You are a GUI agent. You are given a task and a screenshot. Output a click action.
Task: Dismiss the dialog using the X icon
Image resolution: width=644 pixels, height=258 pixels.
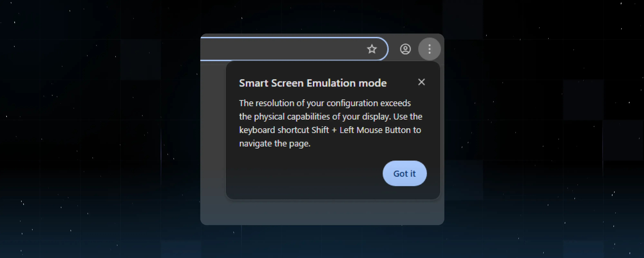click(421, 82)
